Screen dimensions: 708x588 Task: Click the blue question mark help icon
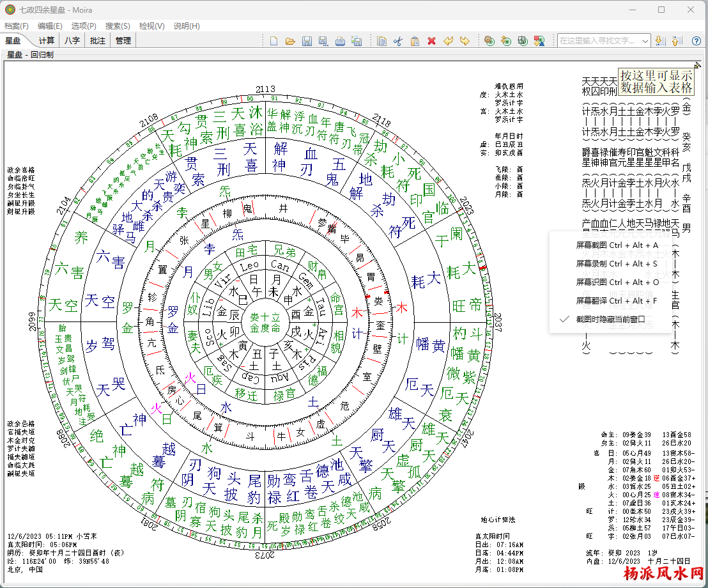tap(696, 41)
